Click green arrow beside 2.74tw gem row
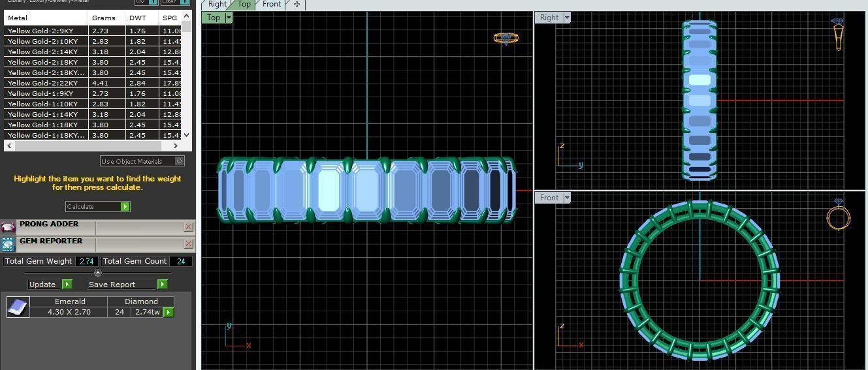This screenshot has width=868, height=370. click(169, 313)
